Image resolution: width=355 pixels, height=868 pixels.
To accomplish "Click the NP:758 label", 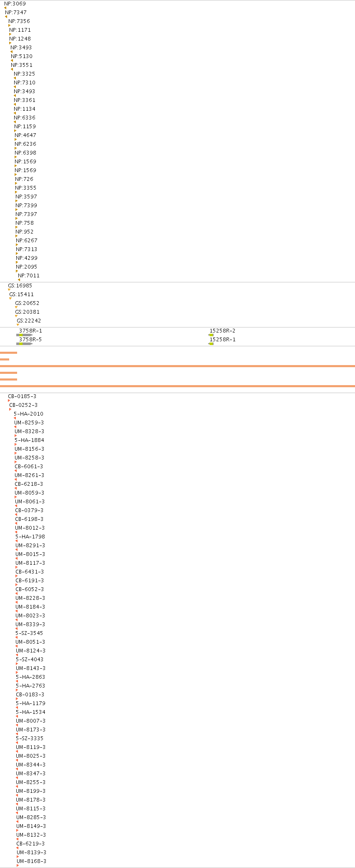I will pyautogui.click(x=25, y=223).
